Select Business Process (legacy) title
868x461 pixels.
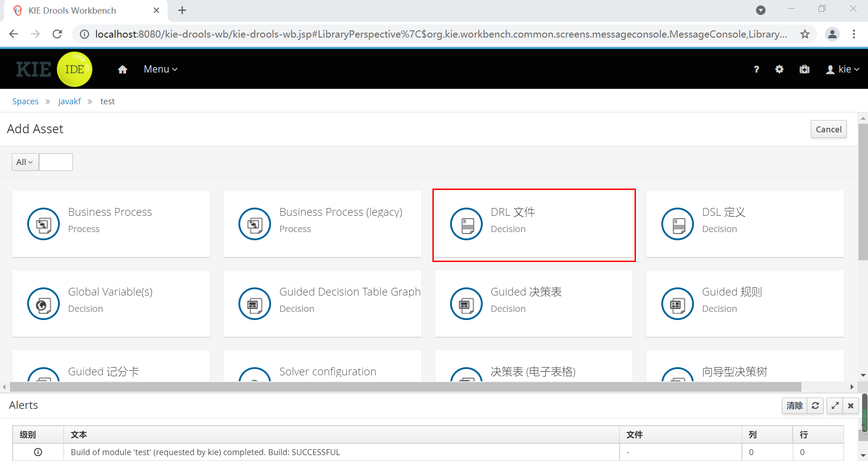click(341, 212)
